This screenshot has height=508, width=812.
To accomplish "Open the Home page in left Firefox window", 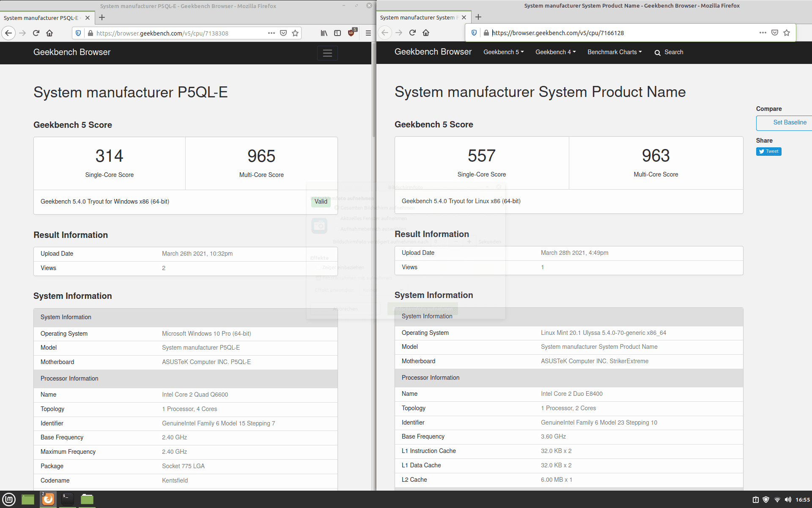I will point(49,33).
